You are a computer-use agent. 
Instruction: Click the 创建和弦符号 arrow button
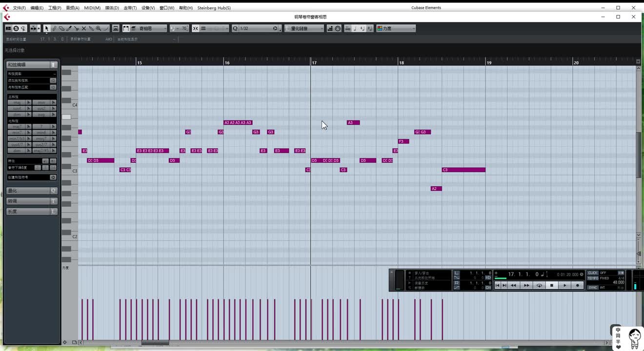(x=53, y=177)
